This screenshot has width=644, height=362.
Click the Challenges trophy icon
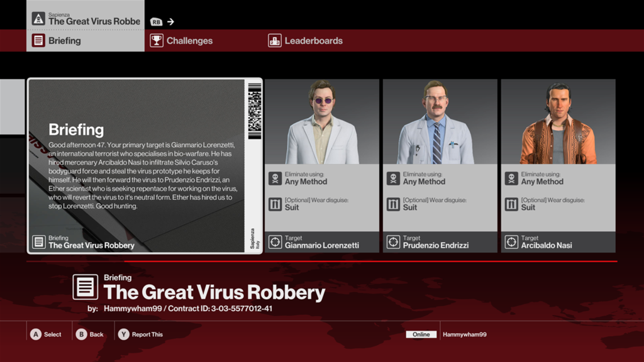tap(157, 41)
